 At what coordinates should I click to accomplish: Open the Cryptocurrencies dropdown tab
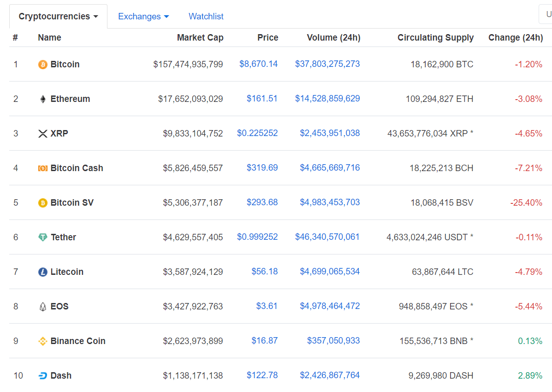[58, 17]
